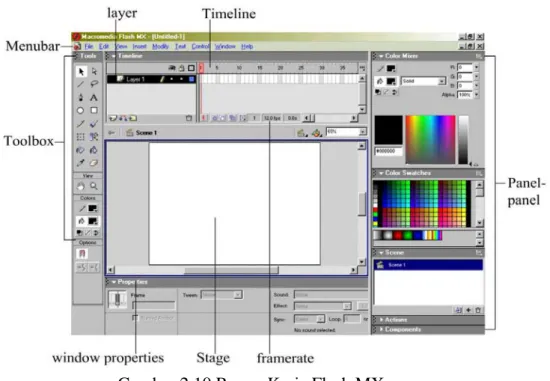
Task: Click Center Frame button in timeline
Action: pos(204,118)
